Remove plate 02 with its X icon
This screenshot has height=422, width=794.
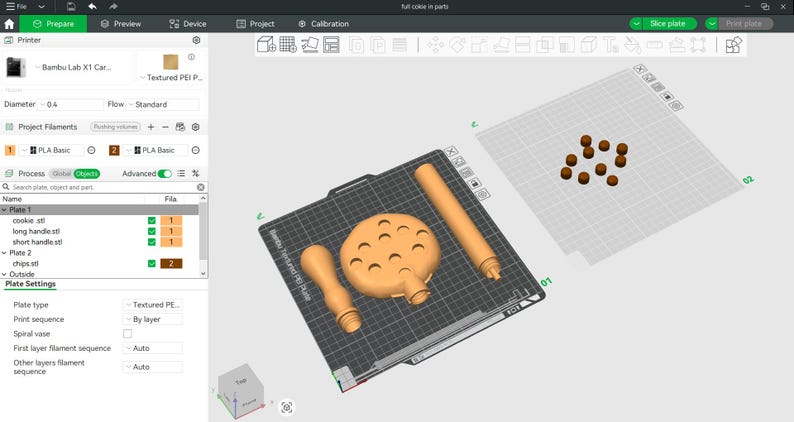click(640, 69)
